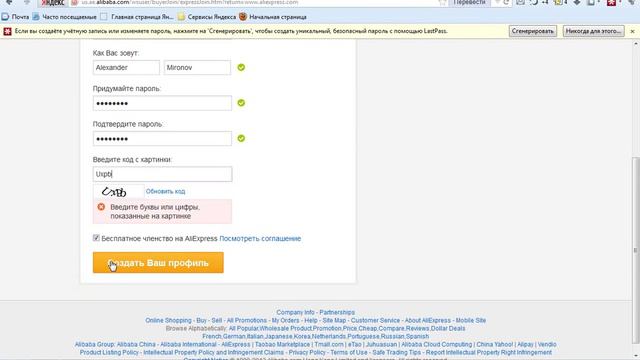640x360 pixels.
Task: Select Russian language link in footer
Action: 393,337
